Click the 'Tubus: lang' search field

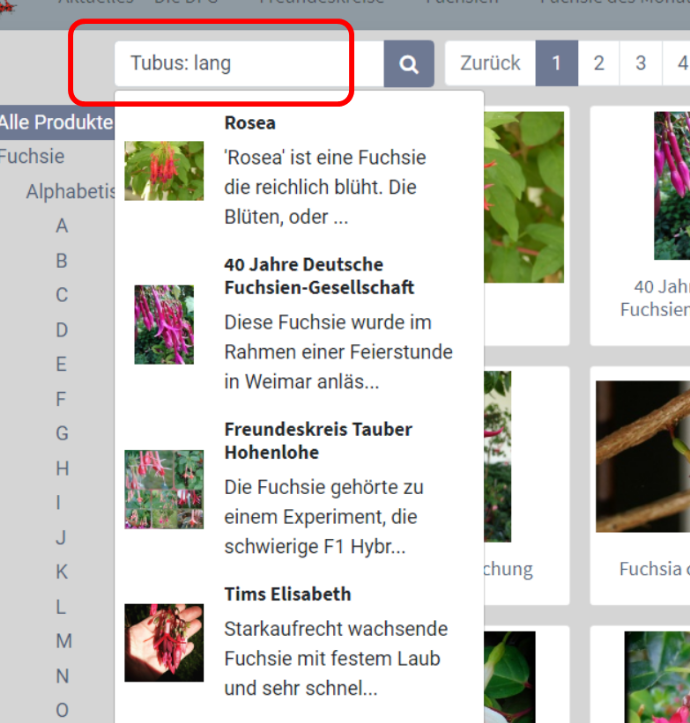[x=248, y=64]
